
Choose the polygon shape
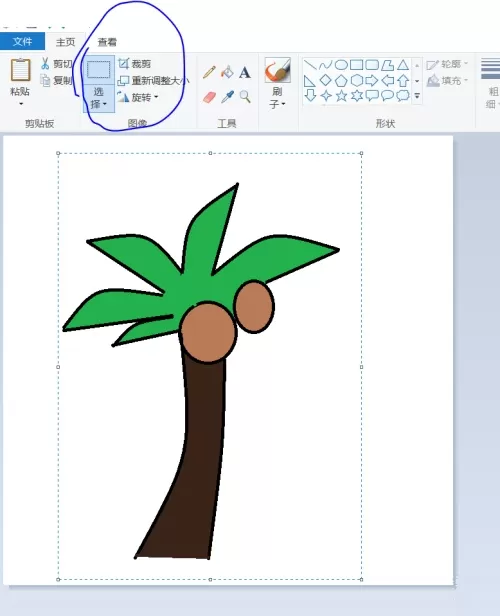(387, 65)
